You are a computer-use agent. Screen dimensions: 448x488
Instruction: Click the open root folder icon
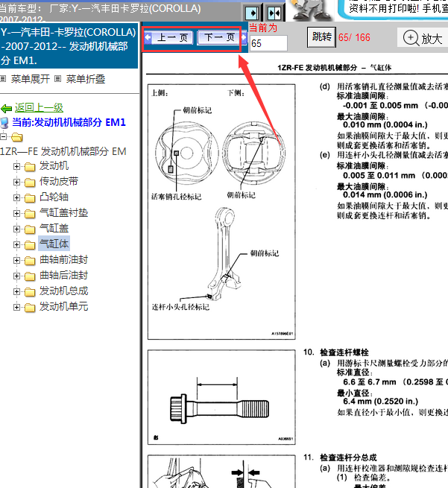(x=17, y=137)
